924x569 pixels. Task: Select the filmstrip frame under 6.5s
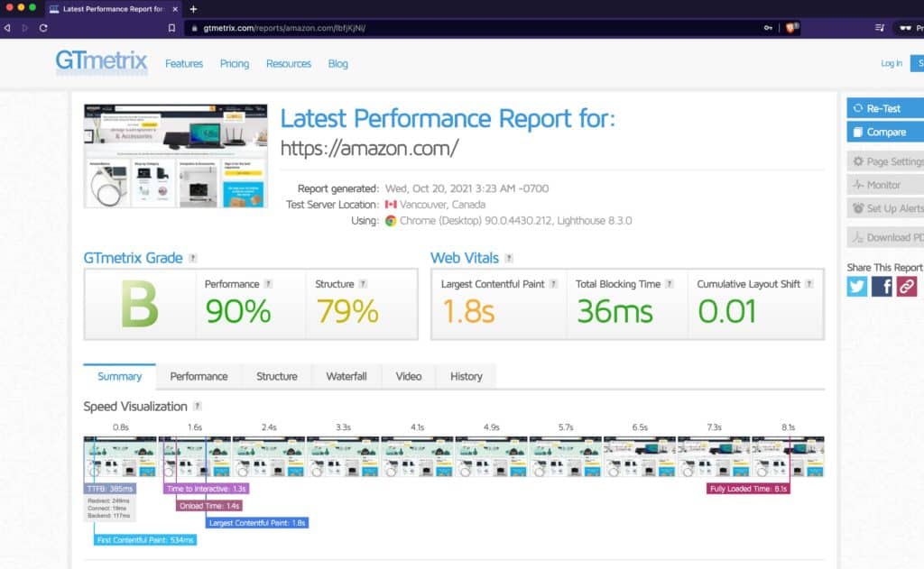click(x=640, y=456)
